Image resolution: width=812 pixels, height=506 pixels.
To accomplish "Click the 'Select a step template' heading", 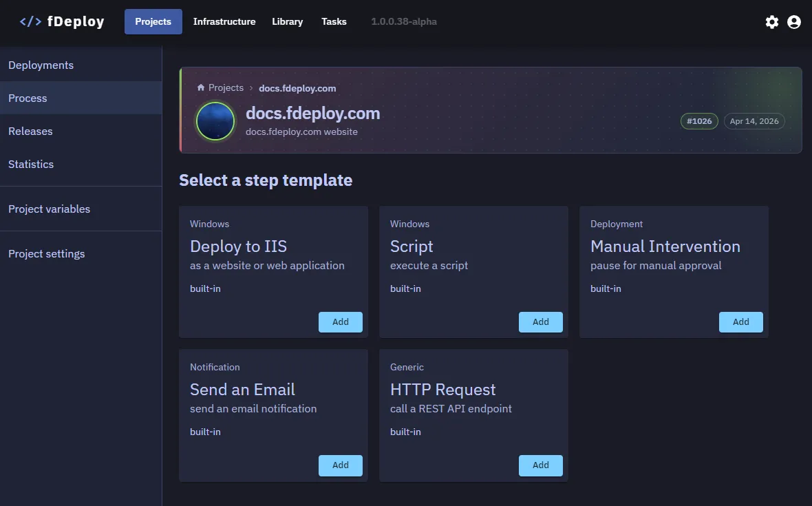I will coord(266,180).
